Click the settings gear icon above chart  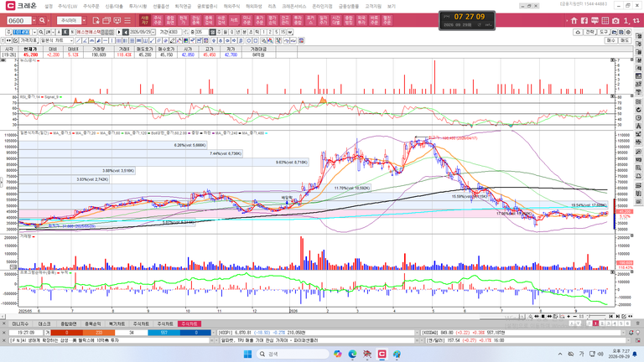[x=628, y=32]
